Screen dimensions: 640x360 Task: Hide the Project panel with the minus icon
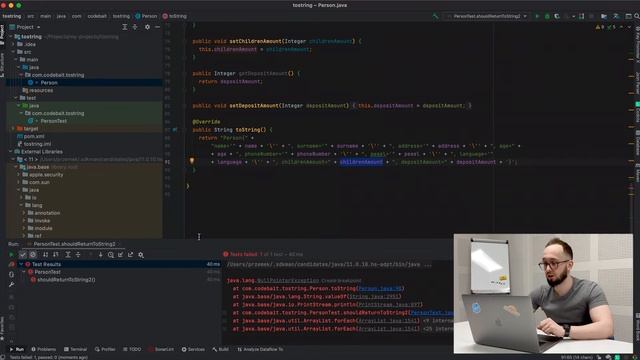pos(158,27)
